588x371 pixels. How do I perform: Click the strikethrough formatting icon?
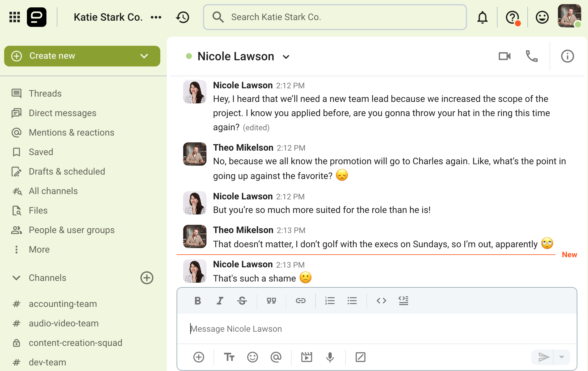242,300
